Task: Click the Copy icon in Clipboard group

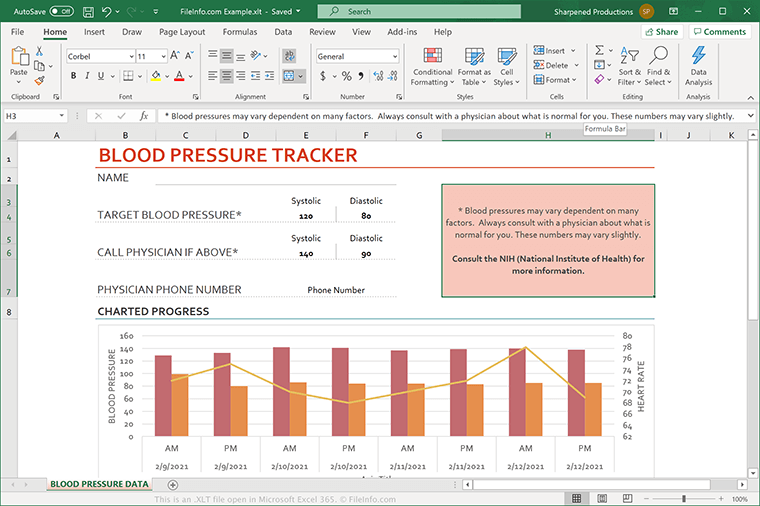Action: pos(39,65)
